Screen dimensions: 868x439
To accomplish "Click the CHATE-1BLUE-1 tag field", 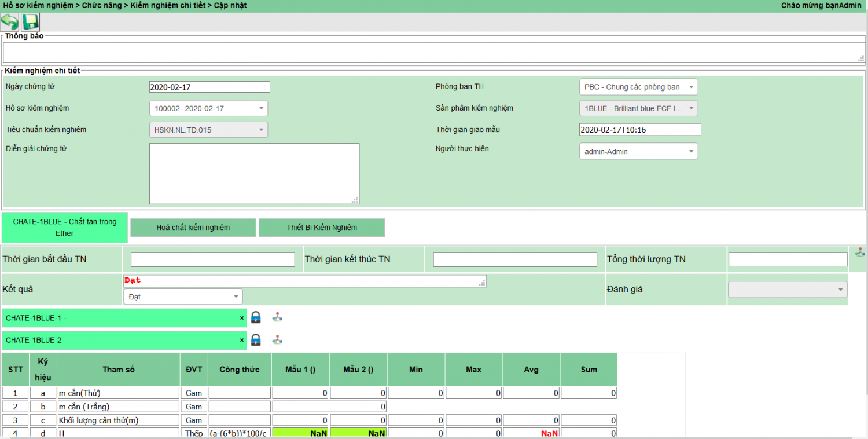I will [x=124, y=318].
